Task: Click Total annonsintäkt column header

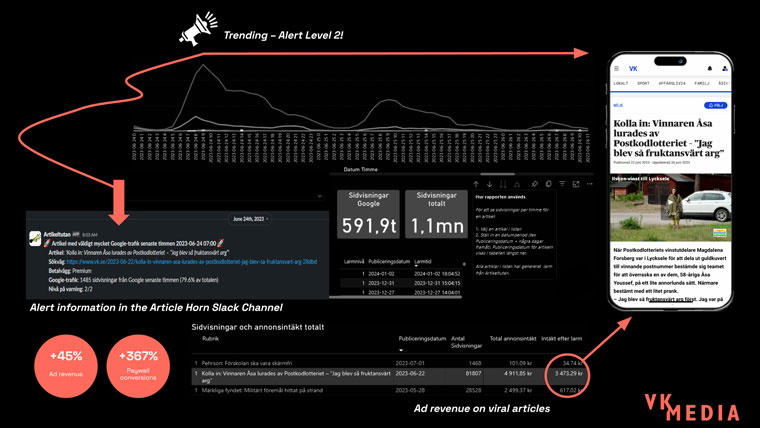Action: 513,339
